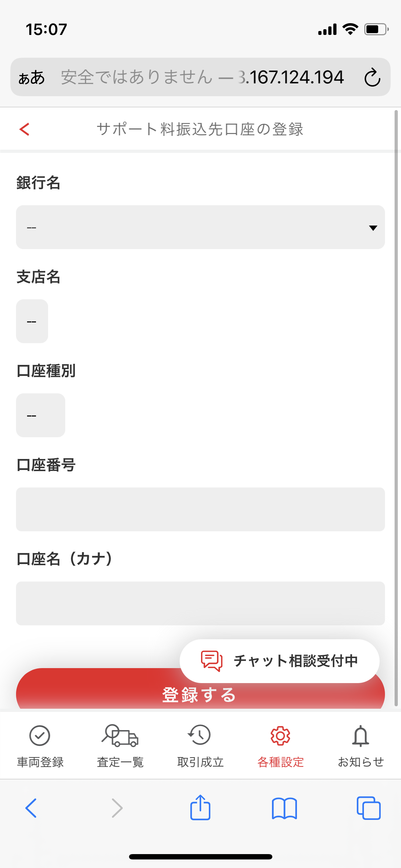
Task: Open 査定一覧 truck icon tab
Action: tap(120, 745)
